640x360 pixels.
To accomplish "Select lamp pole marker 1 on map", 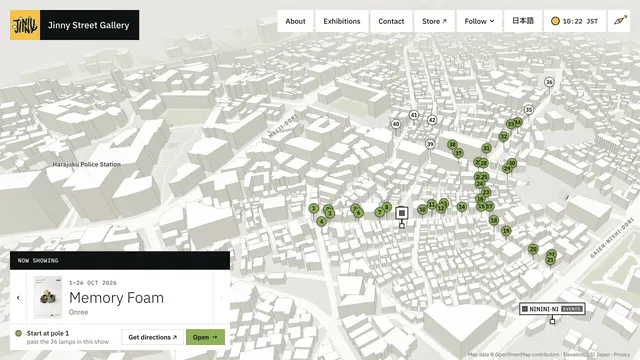I will click(x=313, y=209).
